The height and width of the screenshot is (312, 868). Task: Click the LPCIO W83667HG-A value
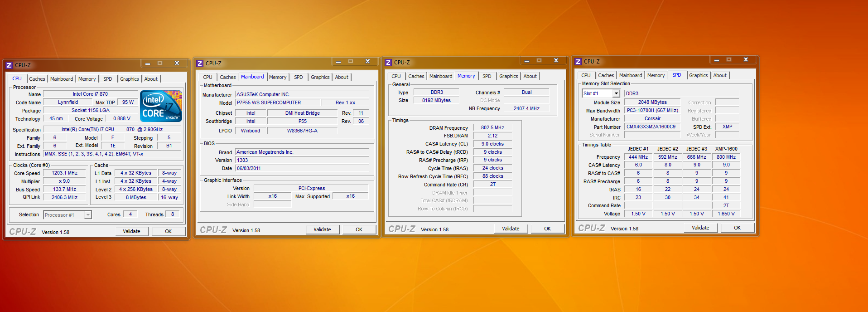pyautogui.click(x=302, y=131)
